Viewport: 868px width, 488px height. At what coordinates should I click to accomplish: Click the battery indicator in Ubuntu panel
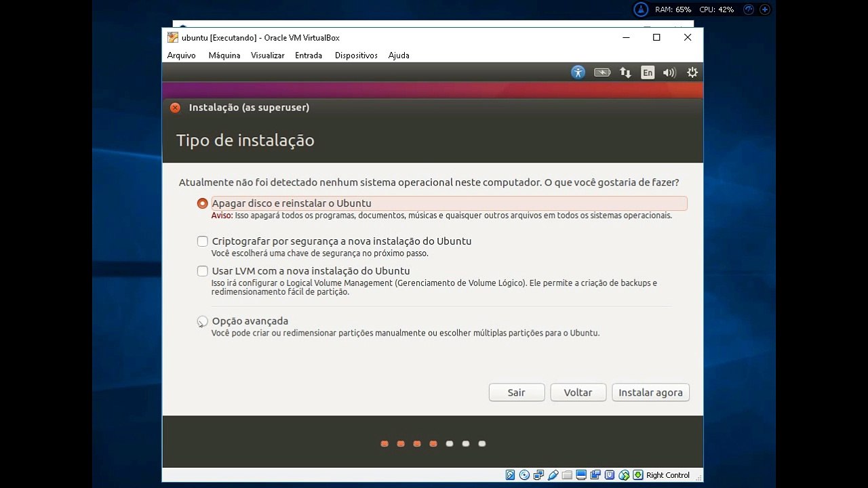[x=602, y=73]
